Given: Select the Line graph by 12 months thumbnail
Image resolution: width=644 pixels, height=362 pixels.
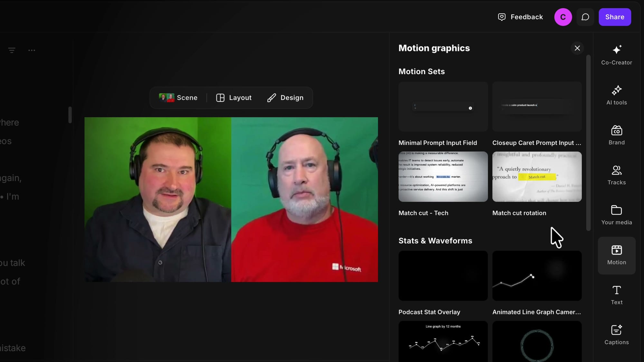Looking at the screenshot, I should click(x=443, y=341).
